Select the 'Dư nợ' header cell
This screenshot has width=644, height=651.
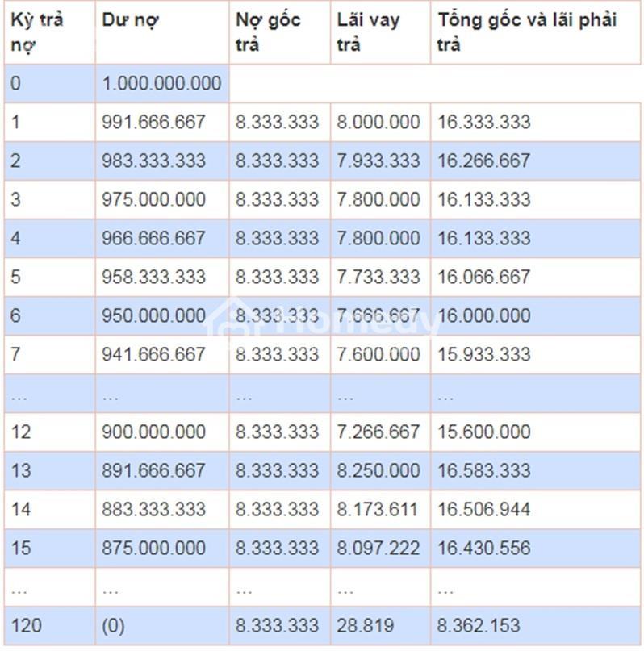point(162,32)
